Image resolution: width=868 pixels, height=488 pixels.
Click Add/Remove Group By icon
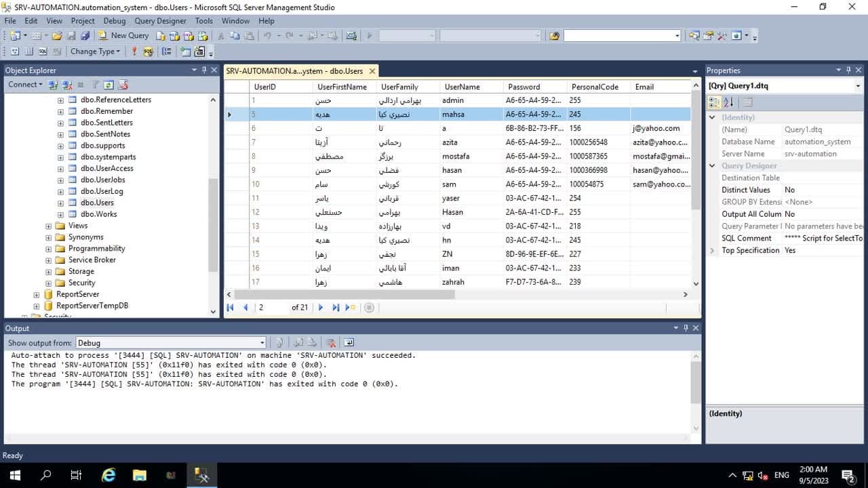click(x=167, y=52)
